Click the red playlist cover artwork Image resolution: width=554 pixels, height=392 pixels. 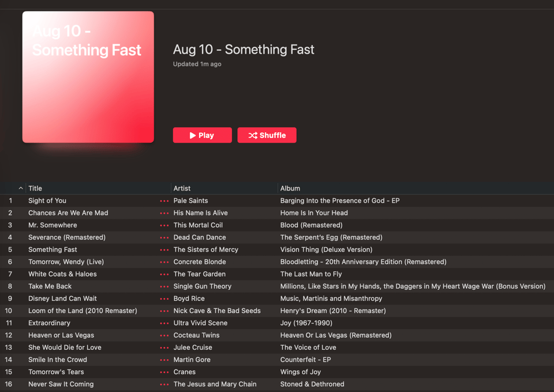pyautogui.click(x=88, y=77)
